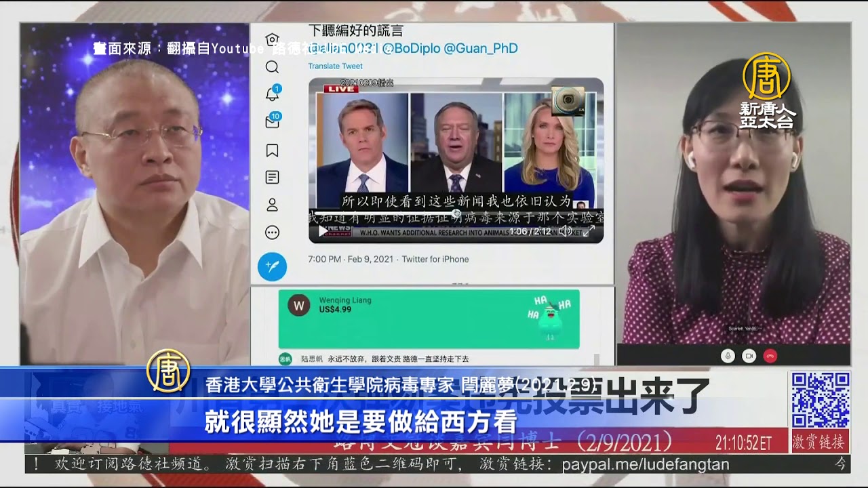The image size is (868, 488).
Task: Click the blue QR code image
Action: (821, 400)
